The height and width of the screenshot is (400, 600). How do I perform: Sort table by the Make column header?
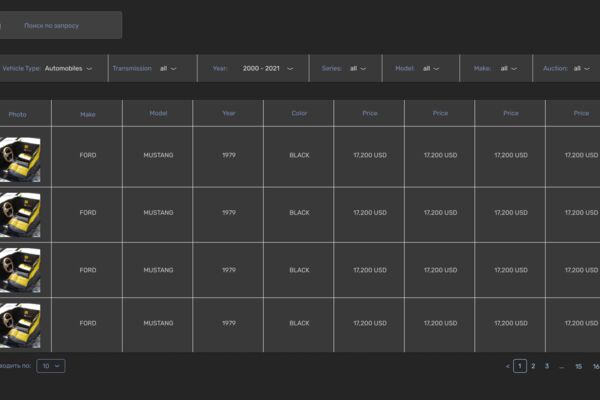[x=88, y=114]
